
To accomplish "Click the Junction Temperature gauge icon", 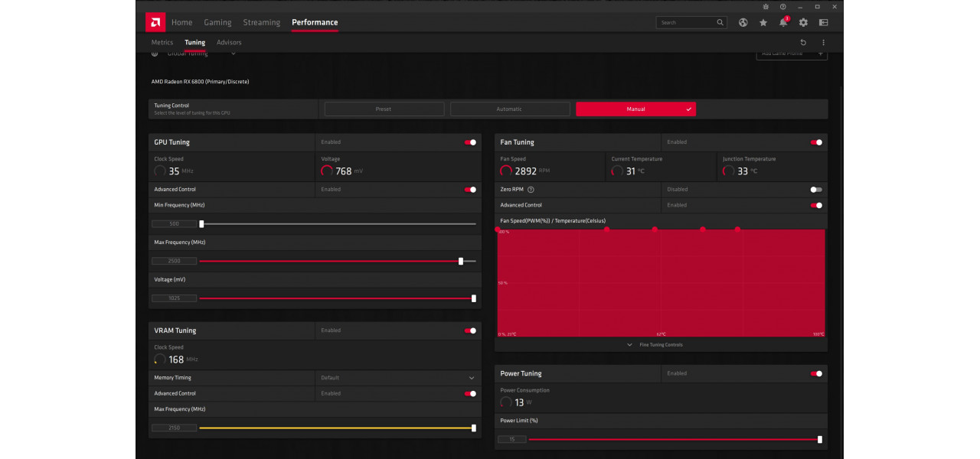I will [x=728, y=171].
